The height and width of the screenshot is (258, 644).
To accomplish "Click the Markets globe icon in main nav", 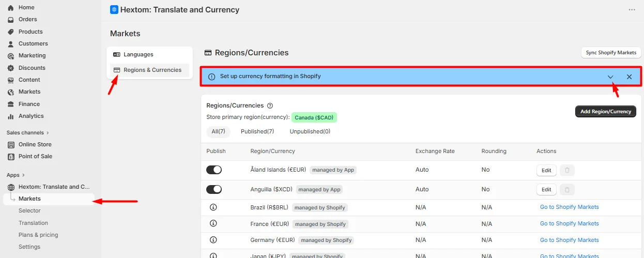I will tap(11, 92).
